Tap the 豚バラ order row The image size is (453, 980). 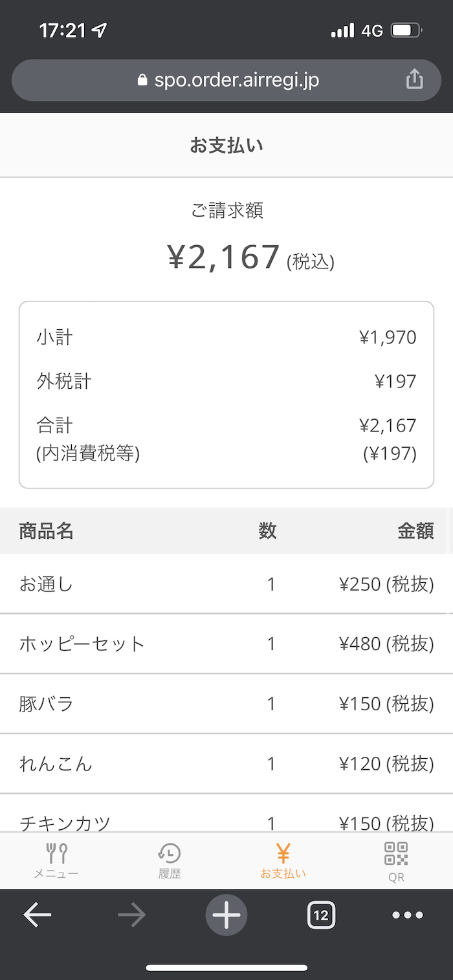(225, 703)
